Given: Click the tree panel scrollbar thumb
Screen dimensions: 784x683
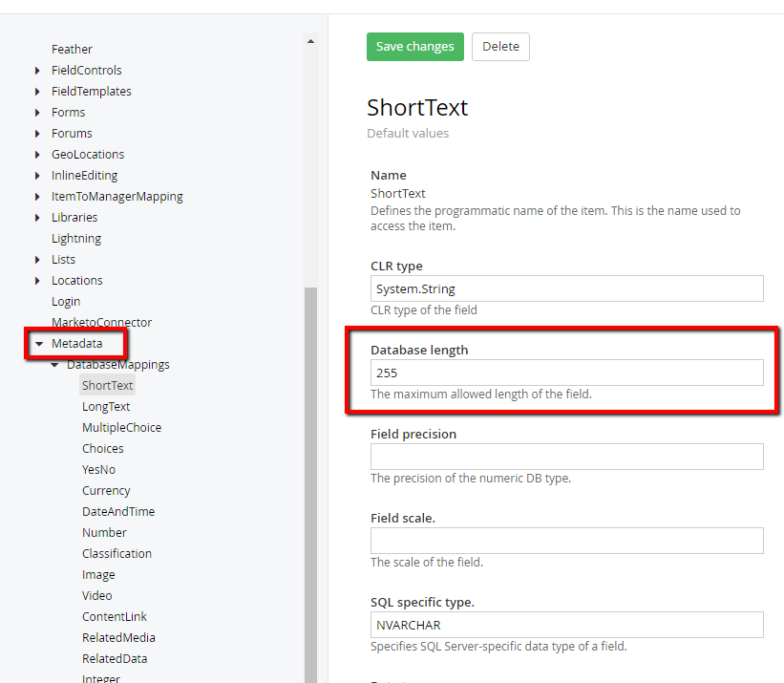Looking at the screenshot, I should point(310,485).
